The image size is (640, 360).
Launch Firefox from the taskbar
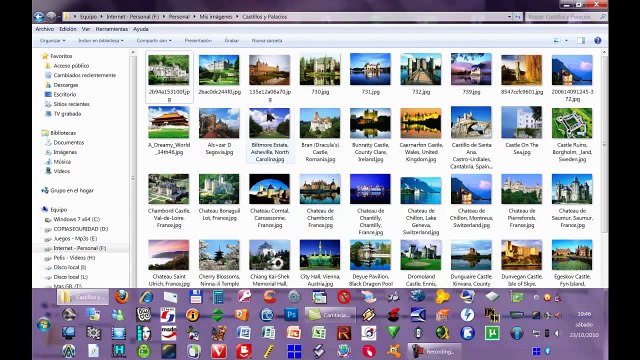[121, 297]
